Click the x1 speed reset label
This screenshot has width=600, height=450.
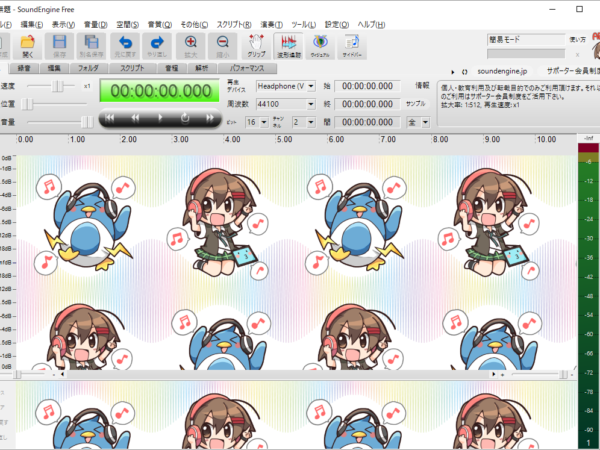[87, 86]
